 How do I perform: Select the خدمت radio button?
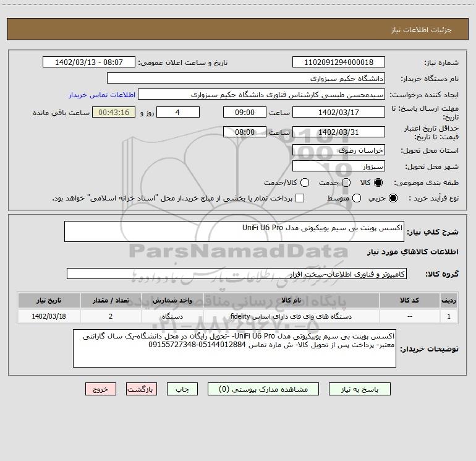tap(346, 183)
